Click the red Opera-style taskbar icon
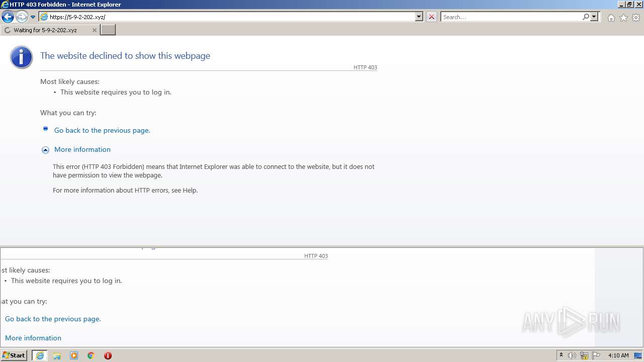 pos(108,355)
